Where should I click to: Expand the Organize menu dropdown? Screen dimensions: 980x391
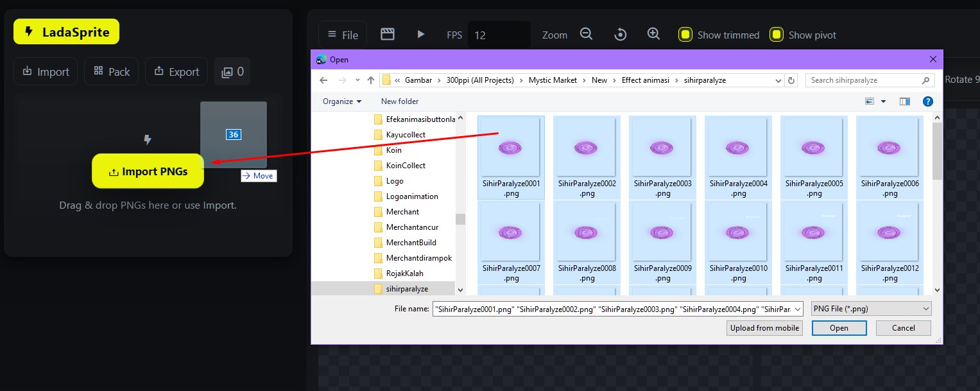pyautogui.click(x=341, y=101)
